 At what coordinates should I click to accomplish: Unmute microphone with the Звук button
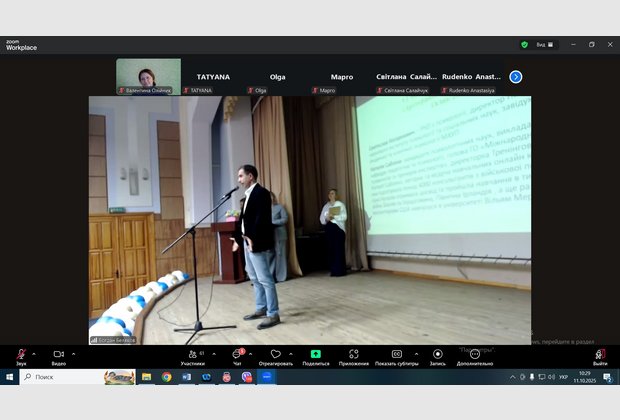pos(20,355)
